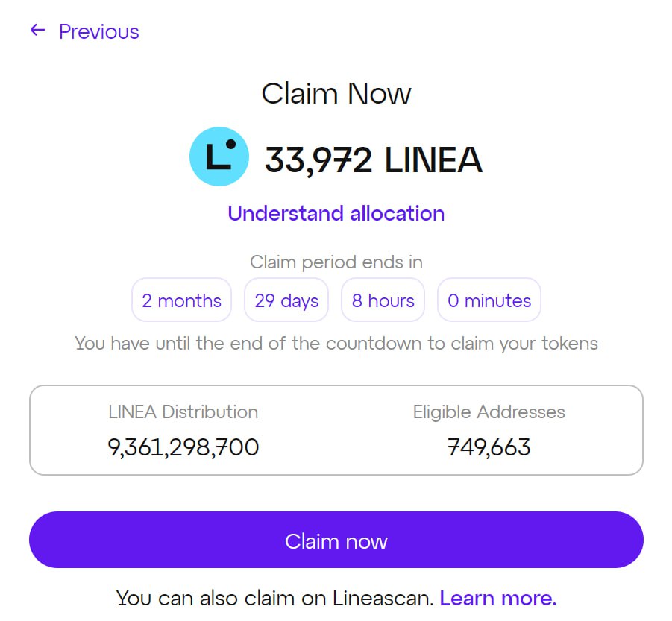Click the 8 hours countdown chip
This screenshot has height=621, width=672.
pyautogui.click(x=383, y=300)
